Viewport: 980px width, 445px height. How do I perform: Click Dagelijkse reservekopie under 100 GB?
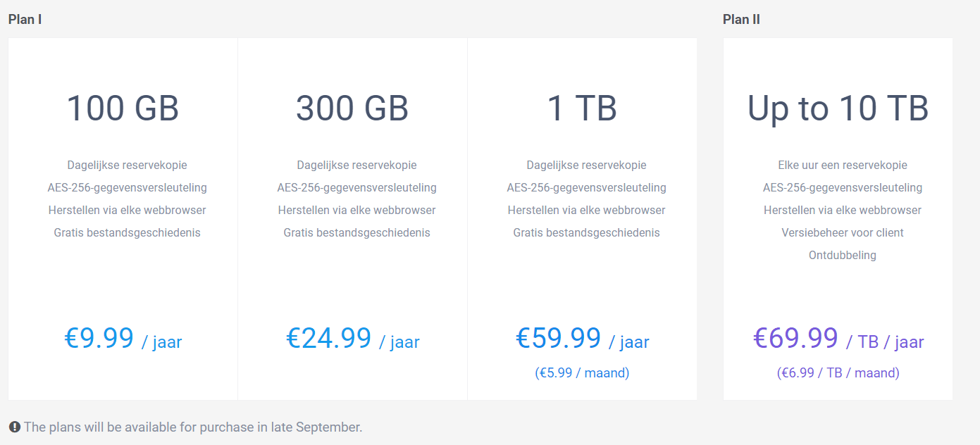(127, 165)
